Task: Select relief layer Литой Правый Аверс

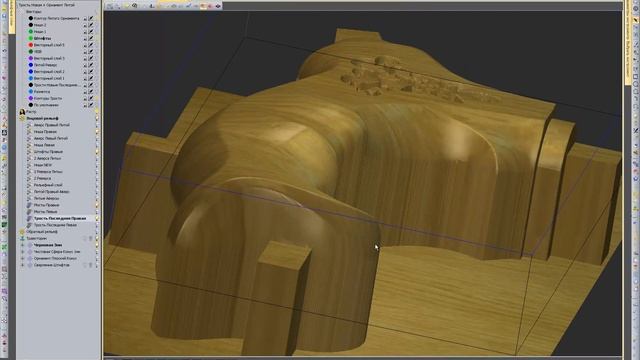Action: (51, 191)
